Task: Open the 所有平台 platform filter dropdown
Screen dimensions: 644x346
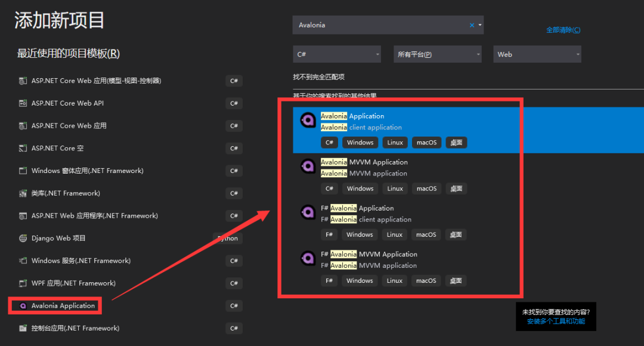Action: click(438, 54)
